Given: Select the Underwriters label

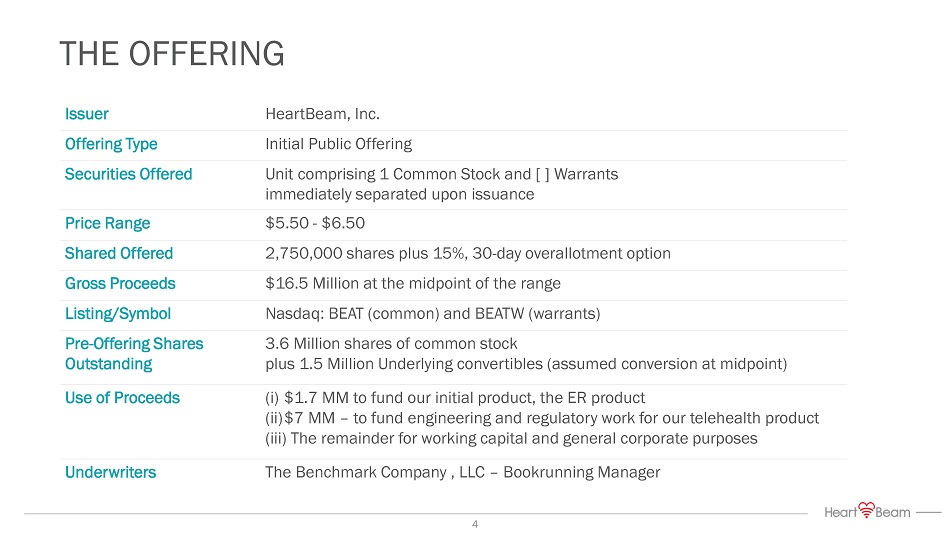Looking at the screenshot, I should click(110, 472).
